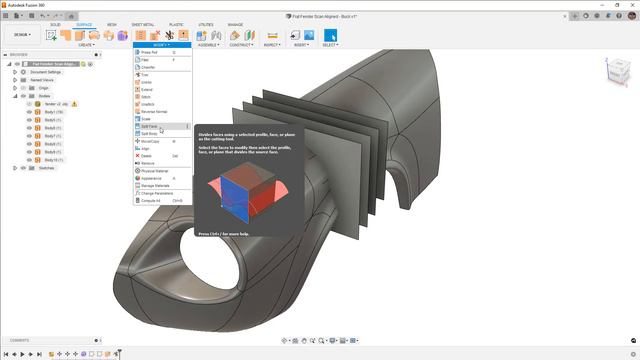Toggle visibility of Body1
640x360 pixels.
tap(29, 112)
